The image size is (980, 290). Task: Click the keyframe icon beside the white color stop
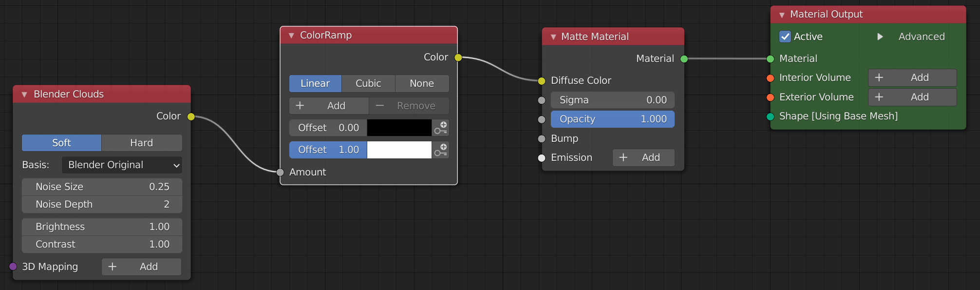point(441,150)
